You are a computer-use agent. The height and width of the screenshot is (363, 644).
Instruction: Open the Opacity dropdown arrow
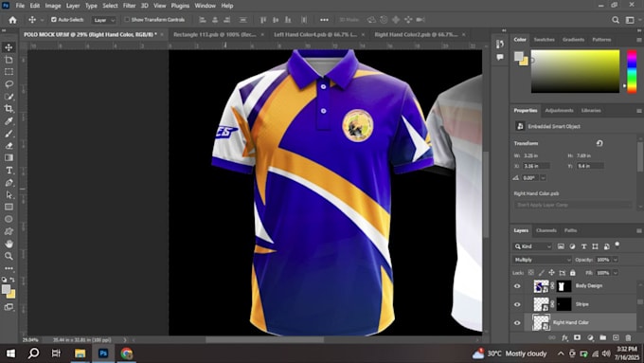pos(616,260)
